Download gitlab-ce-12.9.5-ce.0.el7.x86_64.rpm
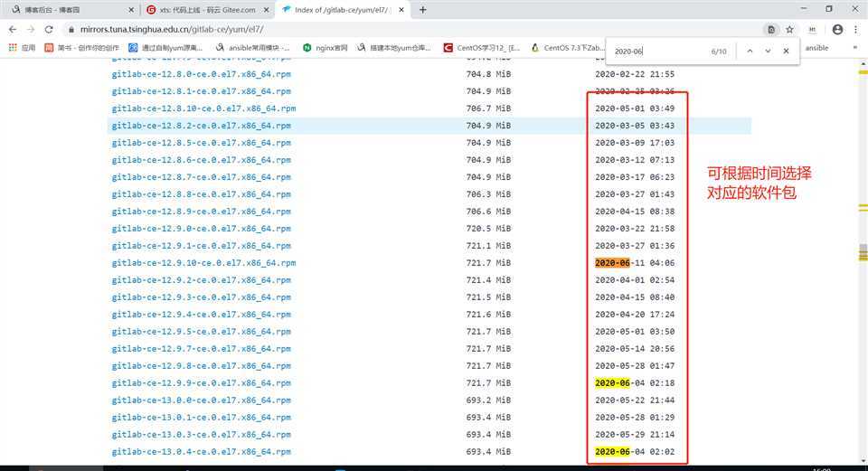The image size is (868, 471). (x=201, y=332)
